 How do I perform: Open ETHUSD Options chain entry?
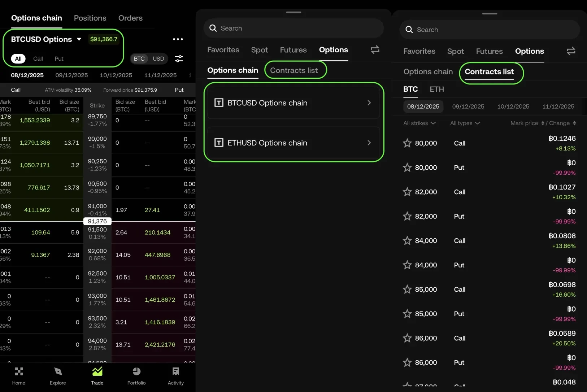click(x=293, y=143)
